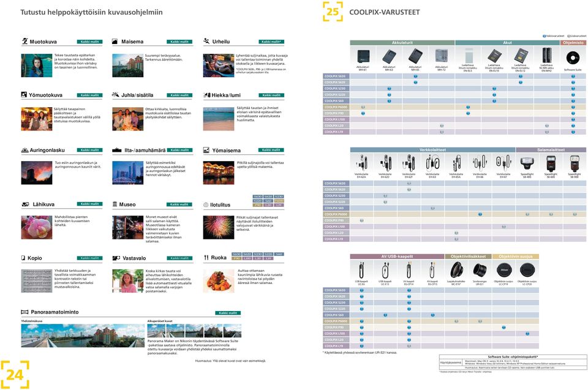The height and width of the screenshot is (390, 588).
Task: Open the Kopio sheet music sample
Action: (x=37, y=280)
